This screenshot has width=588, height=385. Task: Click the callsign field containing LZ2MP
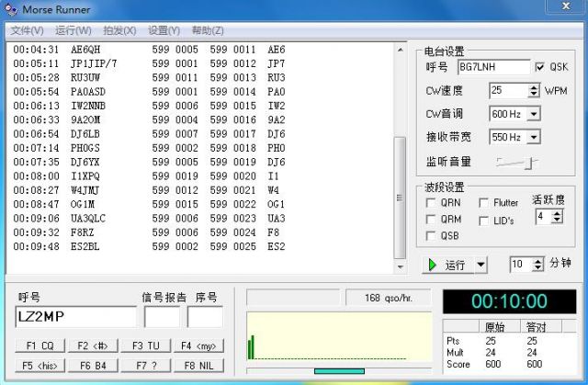tap(76, 317)
